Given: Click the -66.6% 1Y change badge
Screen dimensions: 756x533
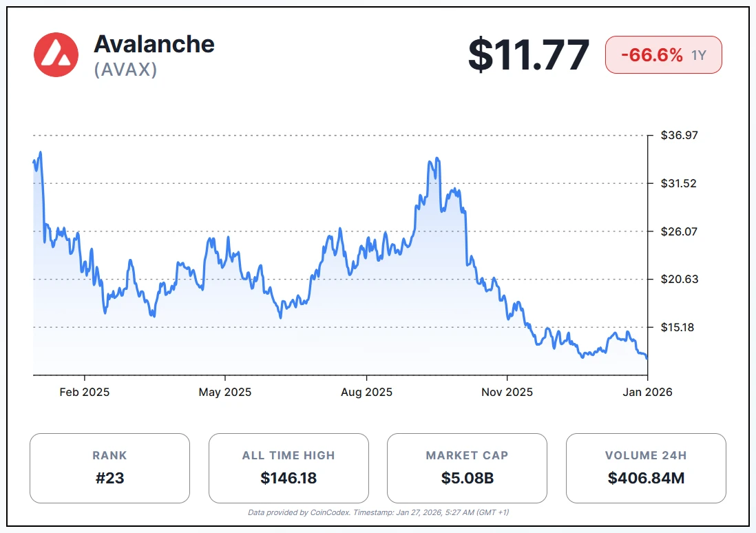Looking at the screenshot, I should pos(663,55).
